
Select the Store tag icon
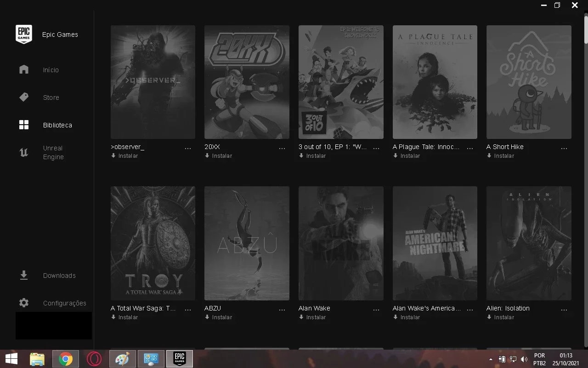(x=24, y=97)
